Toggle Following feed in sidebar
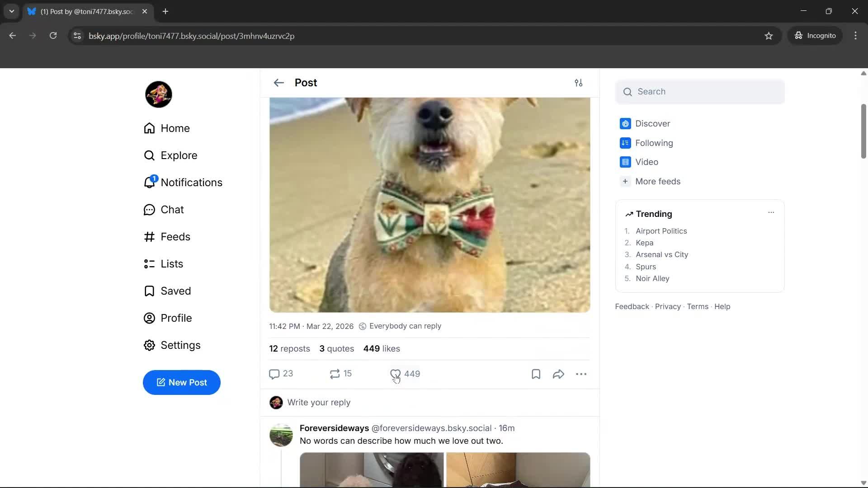The width and height of the screenshot is (868, 488). click(x=654, y=143)
